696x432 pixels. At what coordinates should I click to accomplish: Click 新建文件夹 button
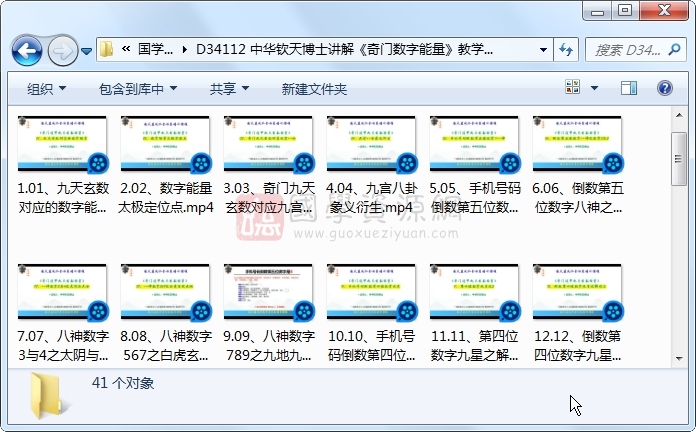coord(314,89)
